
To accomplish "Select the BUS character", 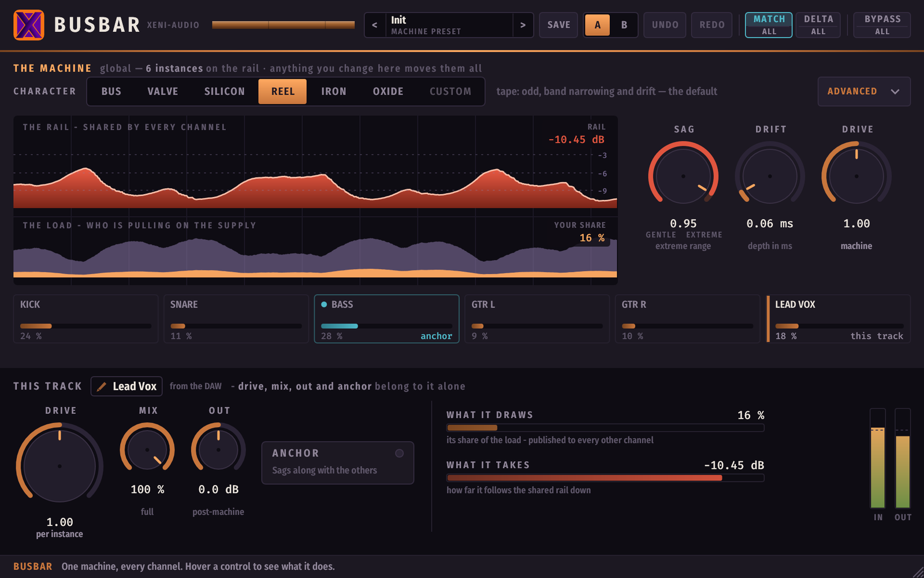I will pos(111,91).
